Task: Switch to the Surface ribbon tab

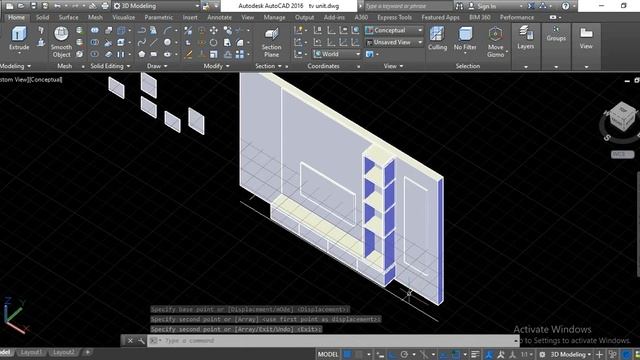Action: point(68,17)
